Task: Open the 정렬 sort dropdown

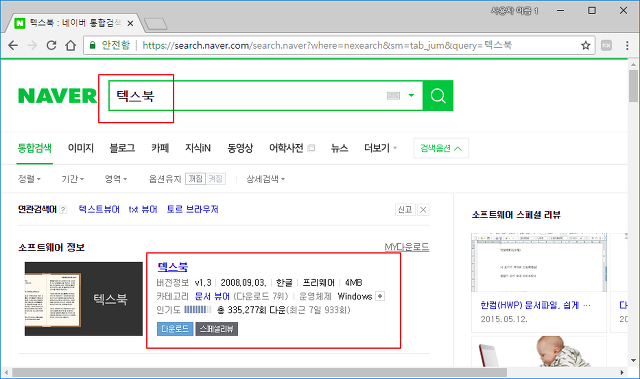Action: tap(29, 179)
